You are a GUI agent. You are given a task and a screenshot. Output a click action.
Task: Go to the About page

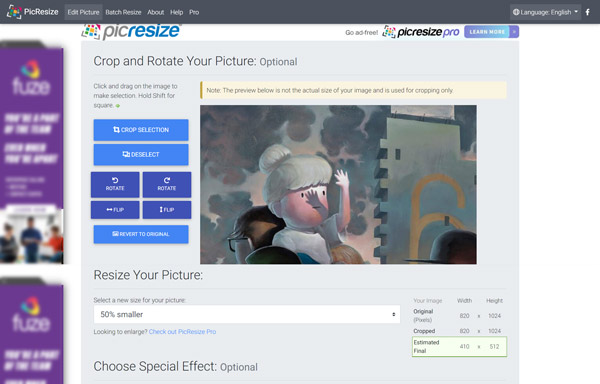tap(156, 12)
